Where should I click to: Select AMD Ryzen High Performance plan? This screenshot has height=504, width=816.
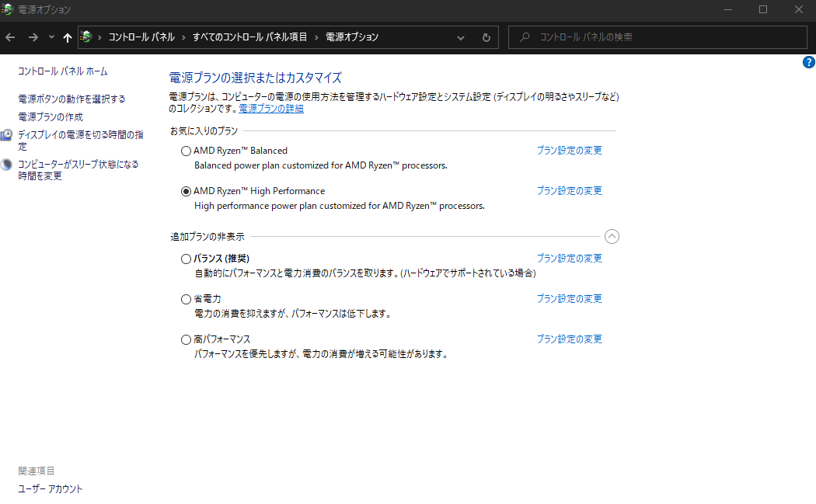coord(186,191)
